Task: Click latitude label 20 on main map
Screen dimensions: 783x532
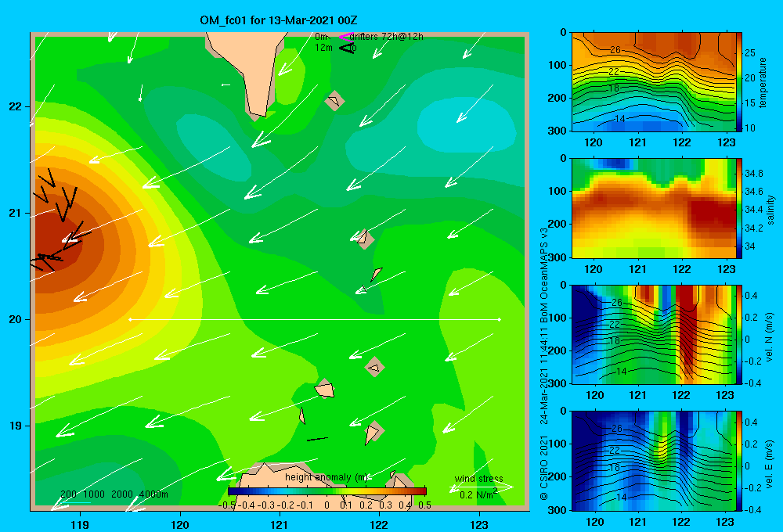Action: tap(15, 319)
